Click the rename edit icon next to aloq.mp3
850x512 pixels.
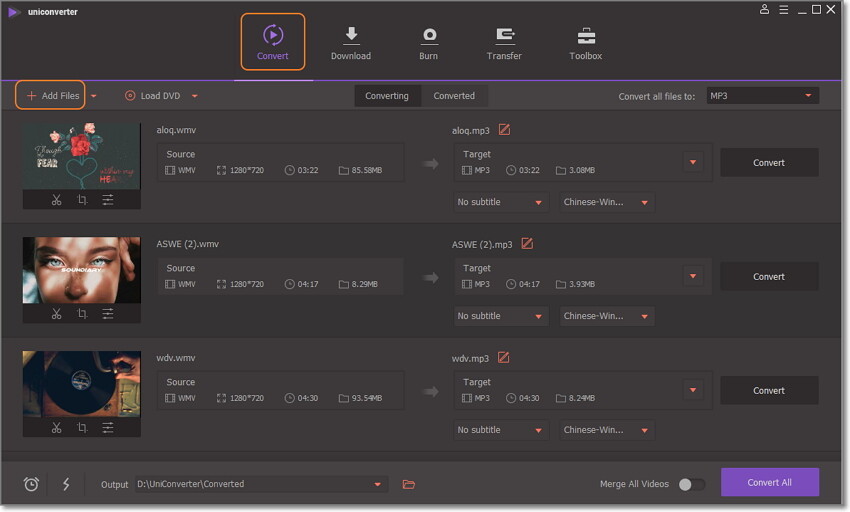(x=504, y=130)
